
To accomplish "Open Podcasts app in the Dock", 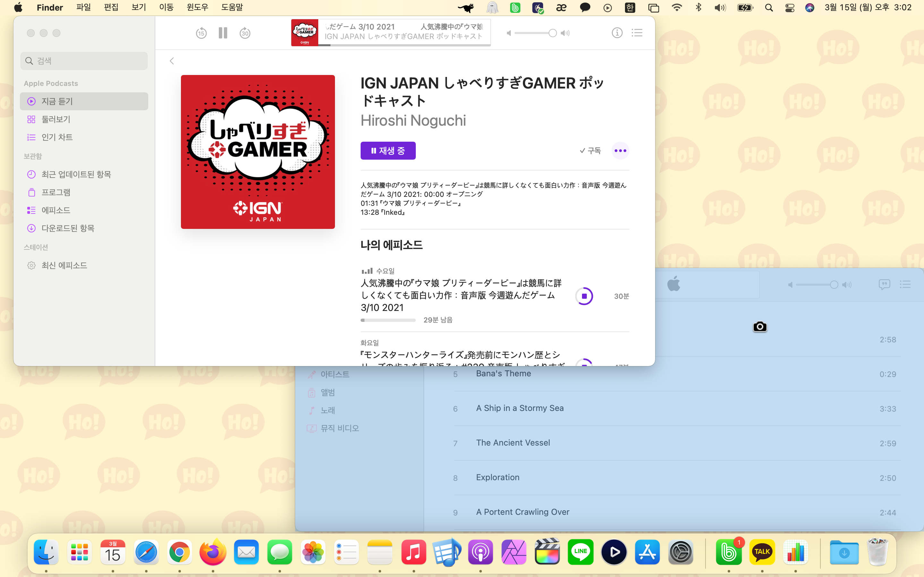I will [x=480, y=552].
